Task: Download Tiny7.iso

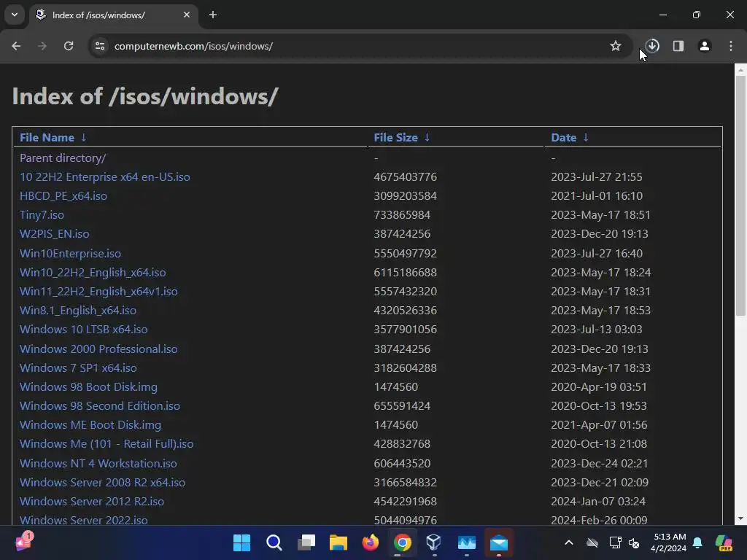Action: coord(42,215)
